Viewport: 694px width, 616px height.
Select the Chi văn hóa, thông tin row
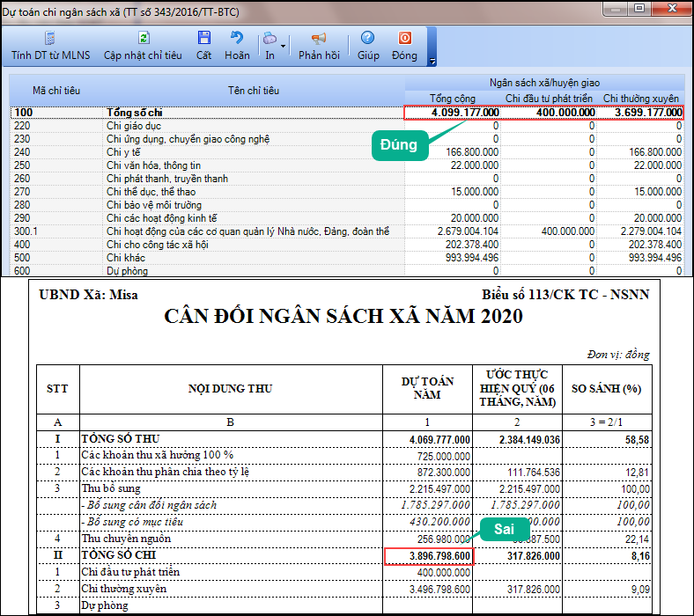347,165
